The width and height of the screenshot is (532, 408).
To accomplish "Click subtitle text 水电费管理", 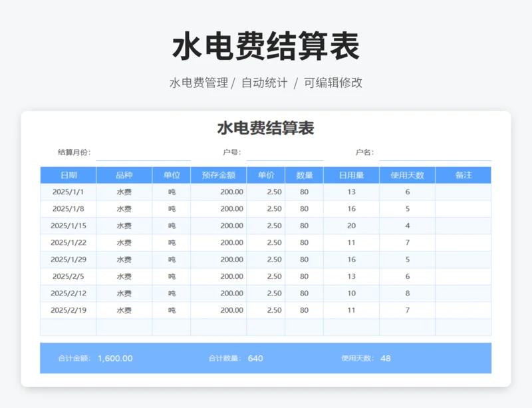I will 199,83.
